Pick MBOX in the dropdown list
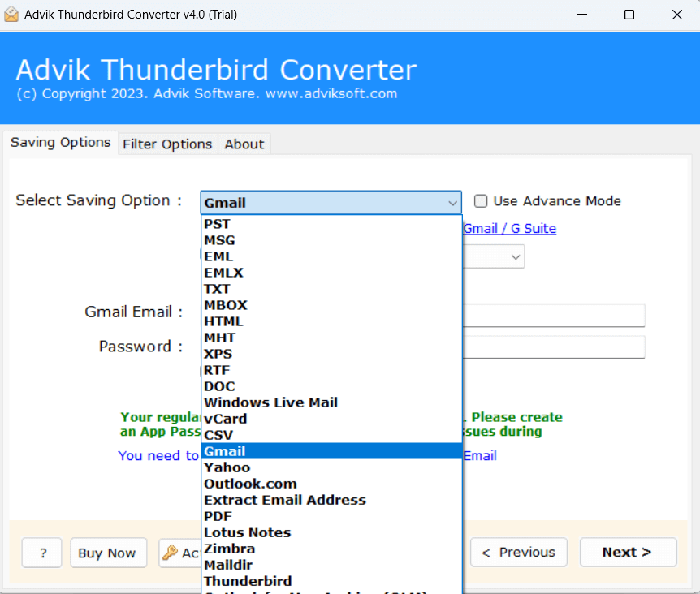The height and width of the screenshot is (594, 700). pos(331,305)
